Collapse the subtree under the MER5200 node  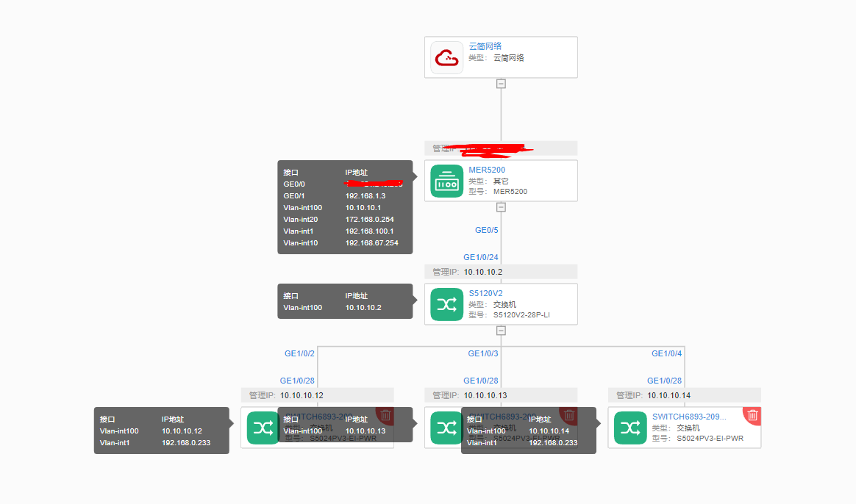pyautogui.click(x=501, y=207)
